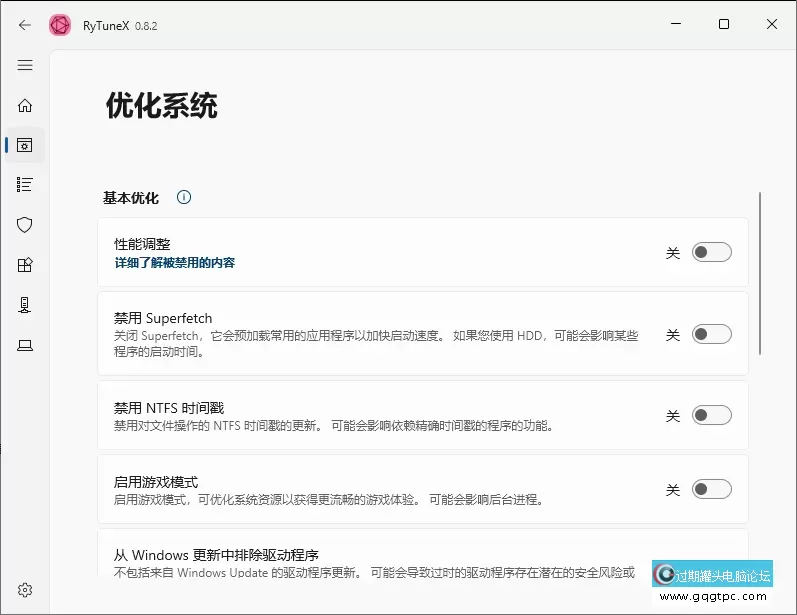
Task: Click the vertical scrollbar on right
Action: click(x=761, y=272)
